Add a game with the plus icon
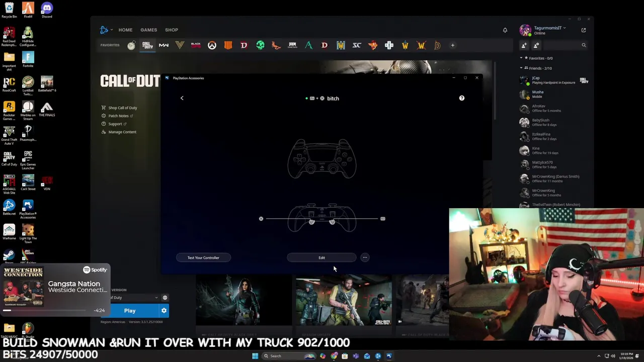Screen dimensions: 644x362 (x=452, y=45)
